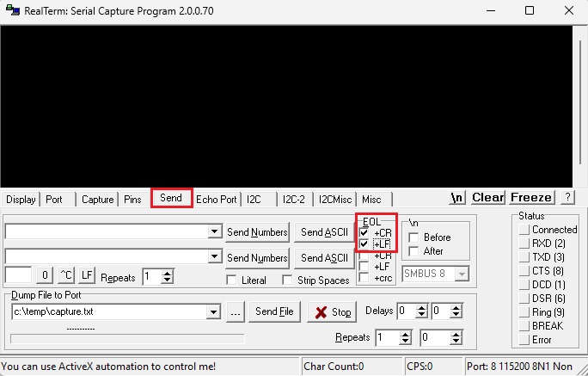Enable the Strip Spaces checkbox
The image size is (588, 376).
(x=287, y=280)
